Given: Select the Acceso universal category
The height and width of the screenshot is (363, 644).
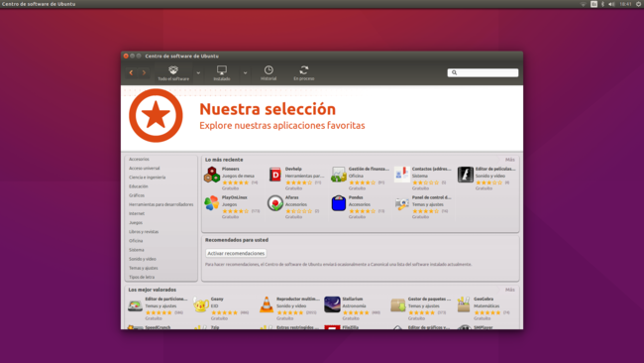Looking at the screenshot, I should click(x=145, y=169).
